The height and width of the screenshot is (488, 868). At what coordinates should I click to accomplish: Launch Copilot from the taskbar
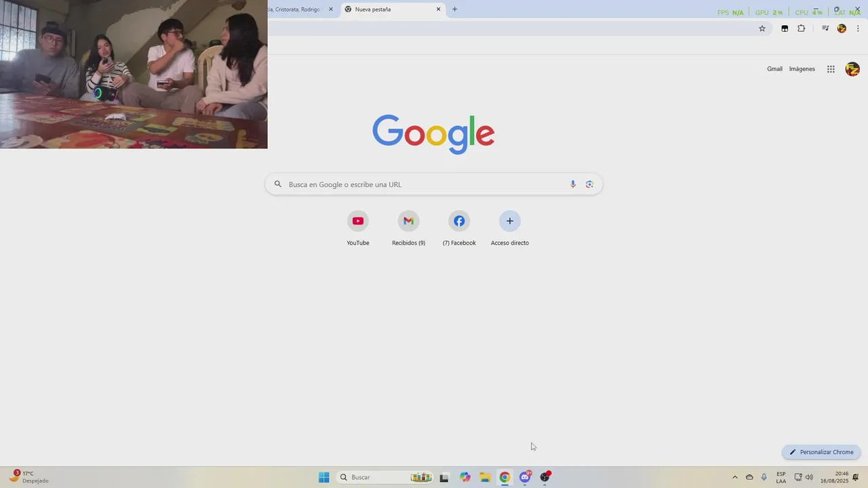(465, 477)
